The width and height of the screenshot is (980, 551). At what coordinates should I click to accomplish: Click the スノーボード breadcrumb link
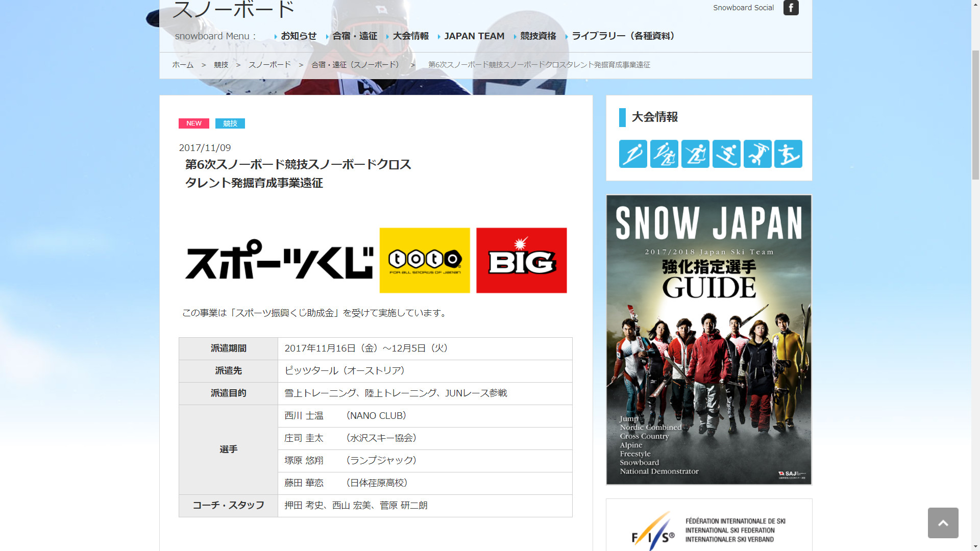tap(269, 65)
